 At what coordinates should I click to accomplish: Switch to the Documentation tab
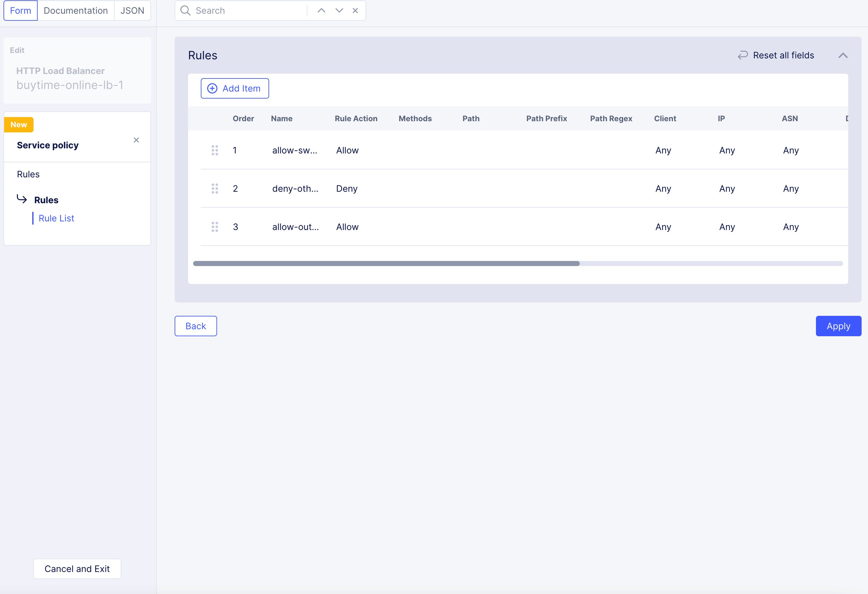click(75, 11)
